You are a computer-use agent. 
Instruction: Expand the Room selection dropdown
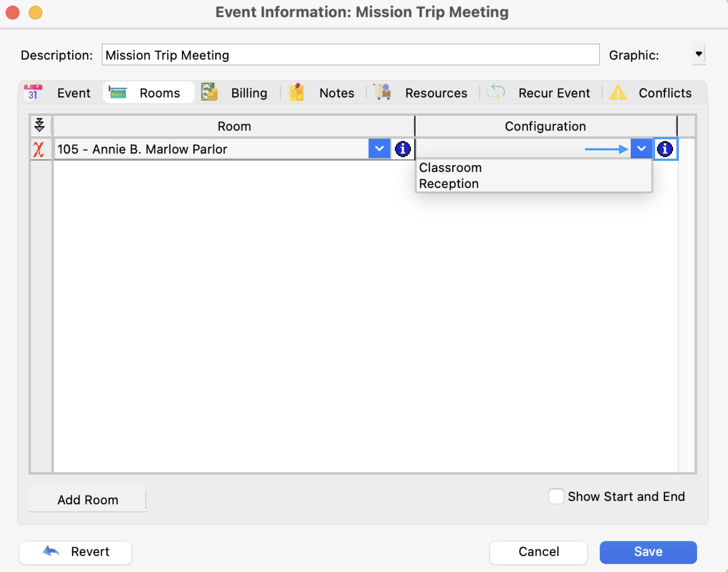379,149
